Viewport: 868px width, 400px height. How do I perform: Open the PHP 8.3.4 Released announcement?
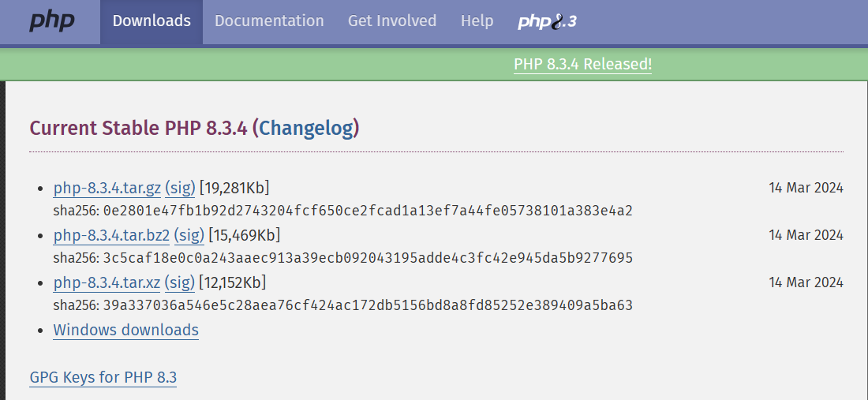click(582, 64)
